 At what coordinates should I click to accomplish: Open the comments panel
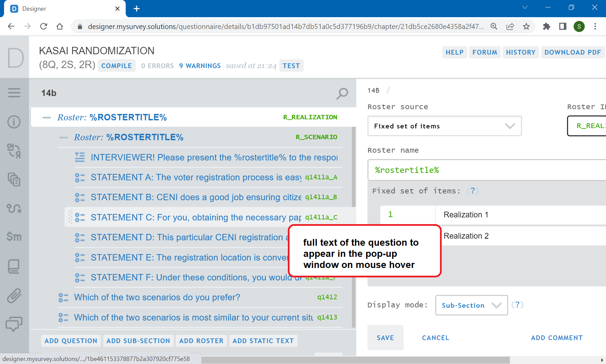[14, 325]
